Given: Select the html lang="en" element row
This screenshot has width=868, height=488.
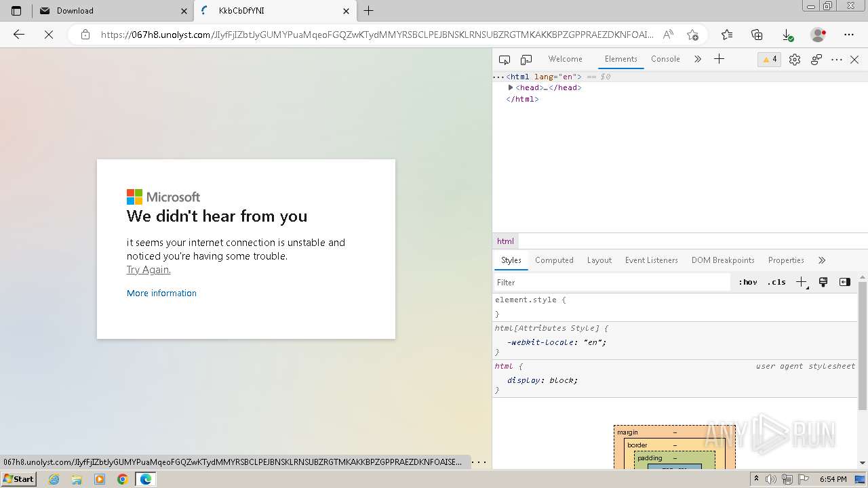Looking at the screenshot, I should pos(680,77).
